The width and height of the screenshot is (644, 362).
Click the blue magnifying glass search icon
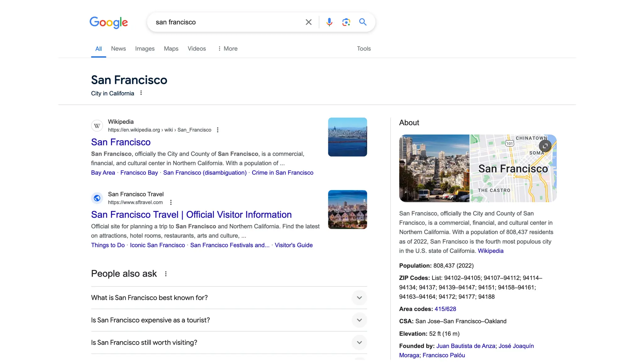[x=363, y=22]
